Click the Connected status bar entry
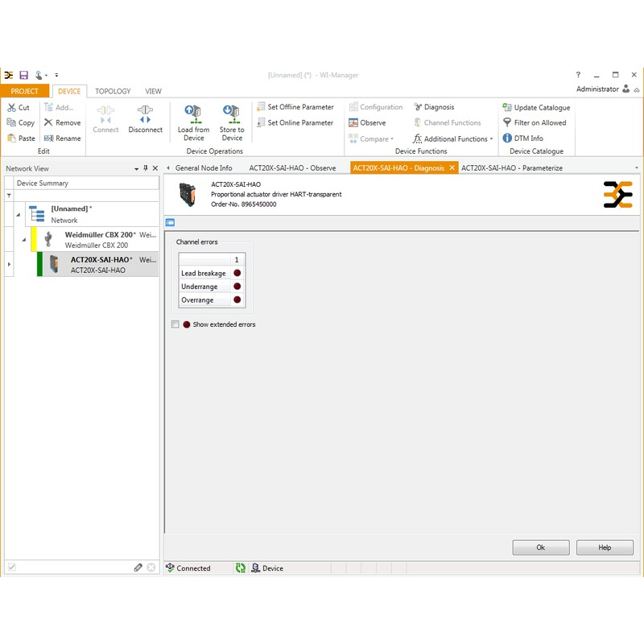The width and height of the screenshot is (644, 644). [x=188, y=568]
